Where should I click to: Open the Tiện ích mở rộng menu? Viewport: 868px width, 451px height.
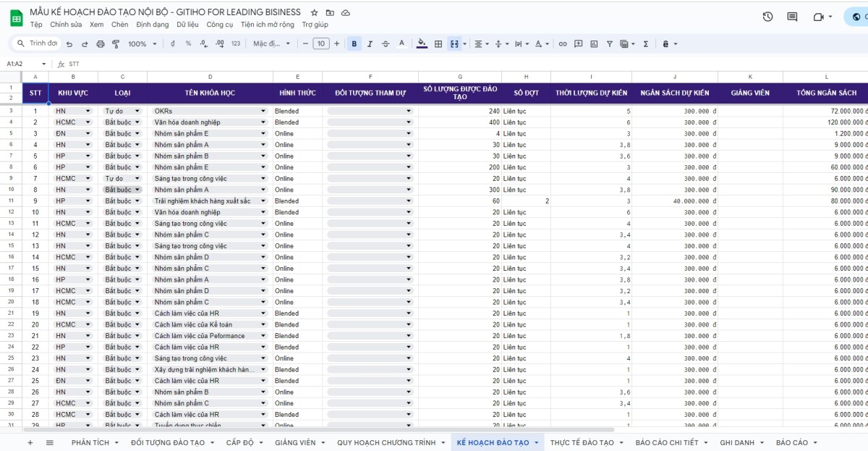[268, 25]
